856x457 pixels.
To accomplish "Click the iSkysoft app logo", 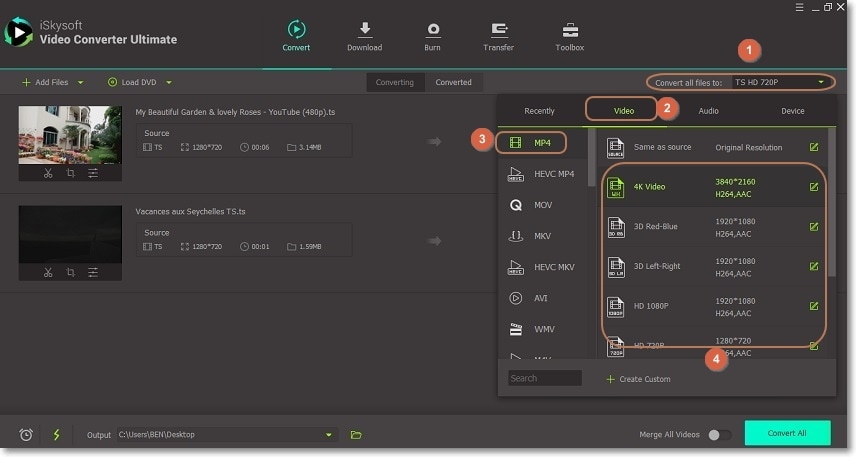I will (x=19, y=32).
